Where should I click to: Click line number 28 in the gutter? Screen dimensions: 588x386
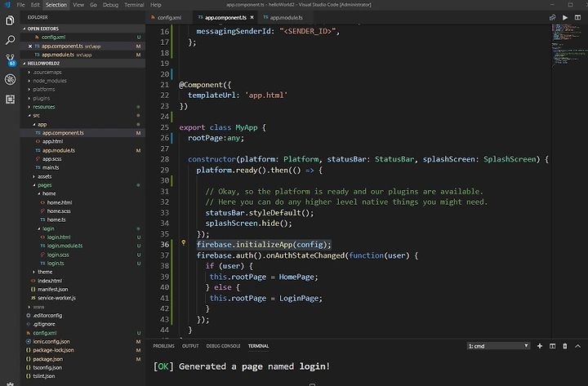point(165,159)
